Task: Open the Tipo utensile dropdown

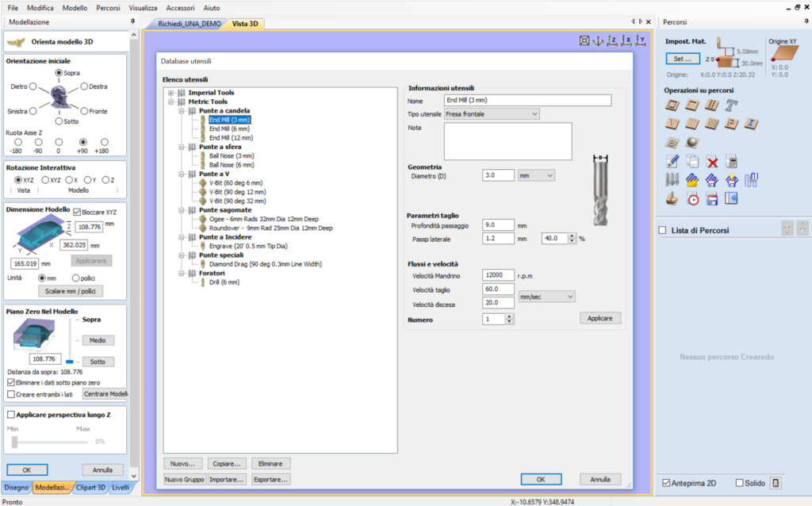Action: [x=491, y=114]
